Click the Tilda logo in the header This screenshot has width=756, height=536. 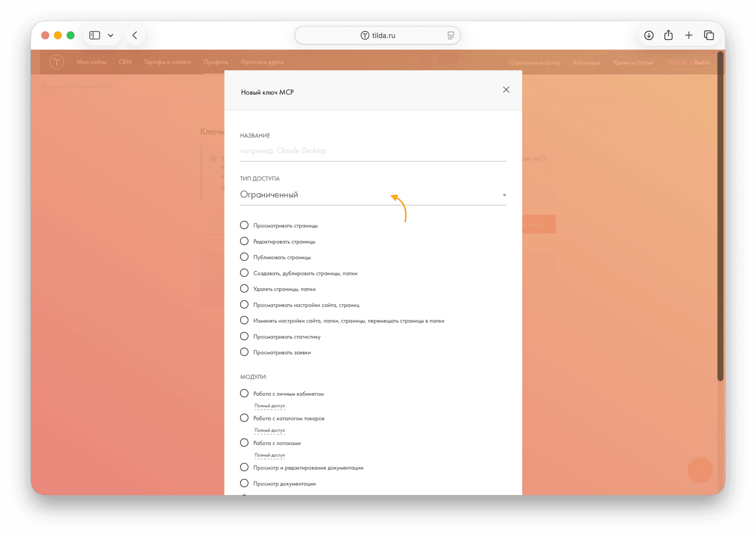point(57,62)
